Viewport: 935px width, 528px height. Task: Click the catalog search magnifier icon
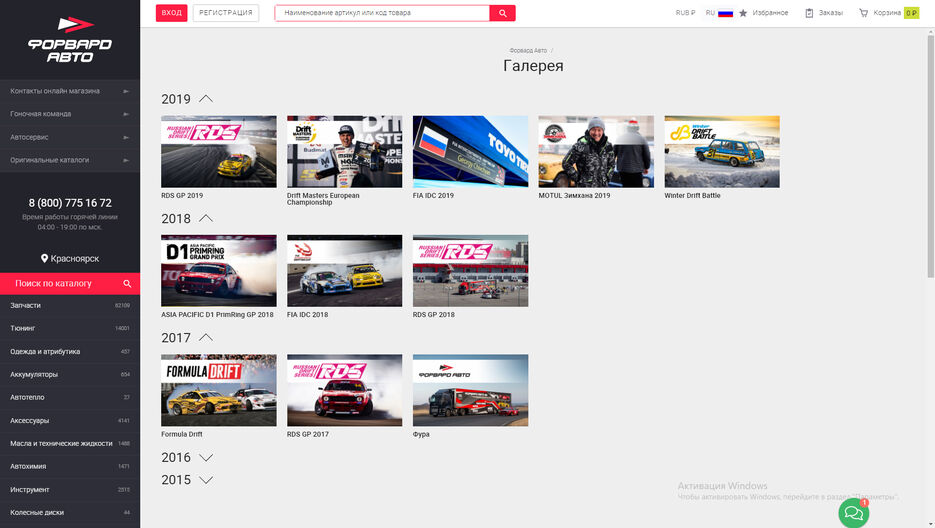click(127, 284)
